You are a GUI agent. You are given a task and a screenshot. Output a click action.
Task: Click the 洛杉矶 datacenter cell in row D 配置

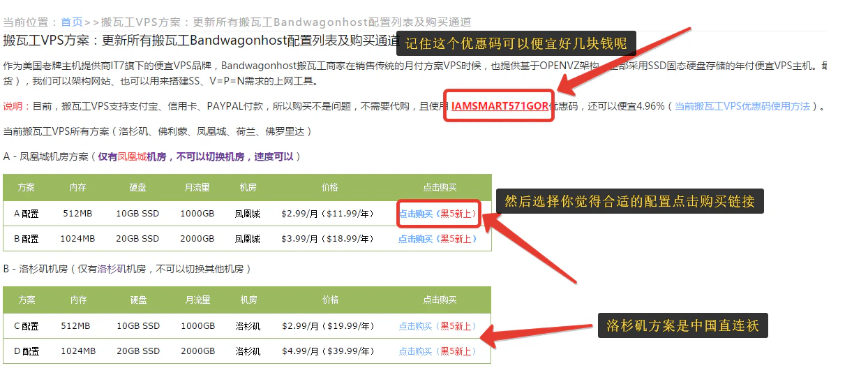pos(248,351)
